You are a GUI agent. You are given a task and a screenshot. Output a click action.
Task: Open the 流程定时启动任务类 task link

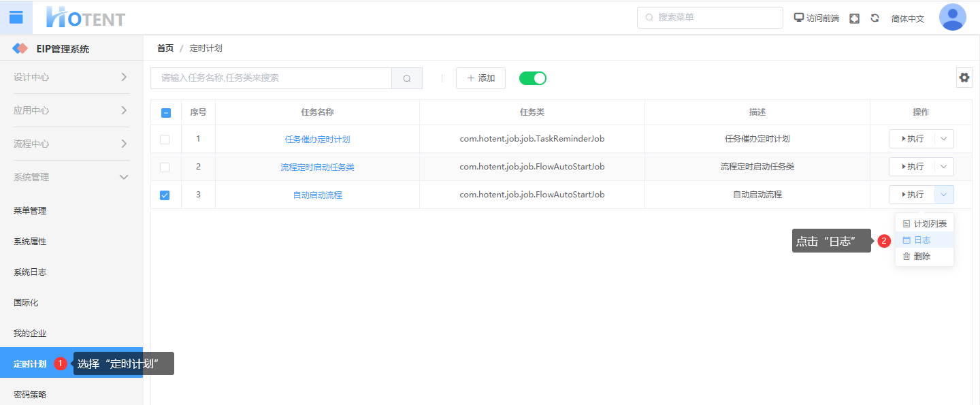pyautogui.click(x=317, y=167)
